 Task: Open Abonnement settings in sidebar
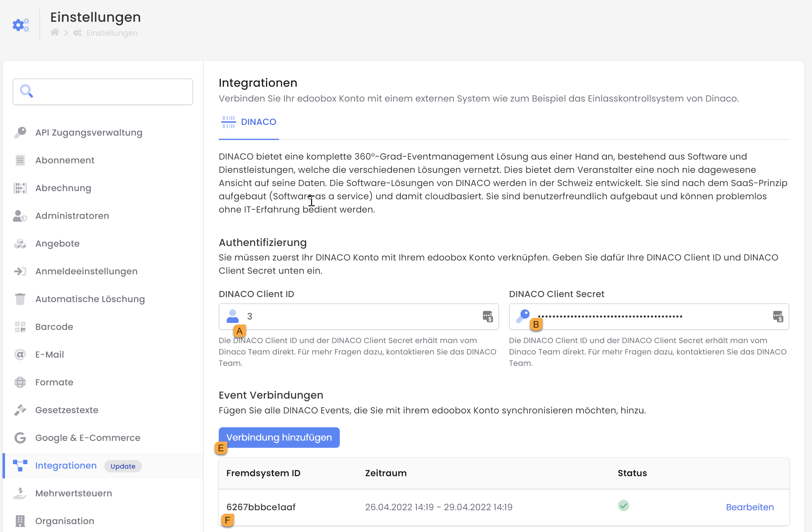tap(65, 160)
